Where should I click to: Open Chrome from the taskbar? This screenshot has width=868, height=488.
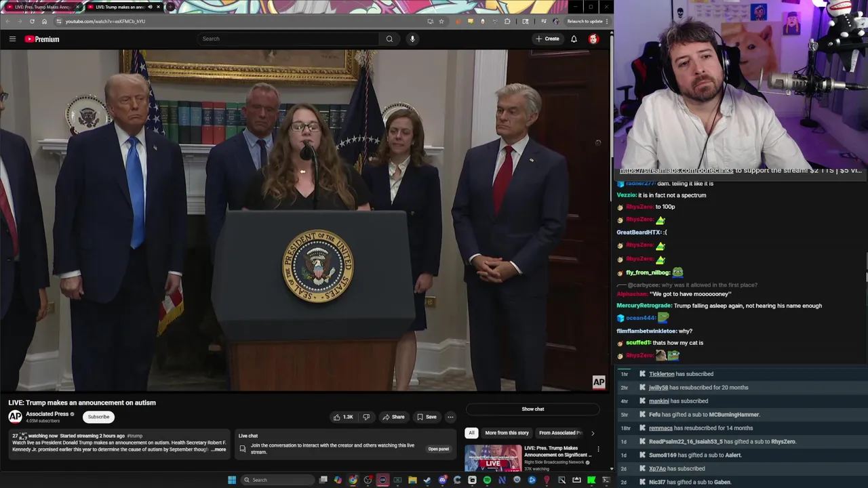pyautogui.click(x=353, y=480)
